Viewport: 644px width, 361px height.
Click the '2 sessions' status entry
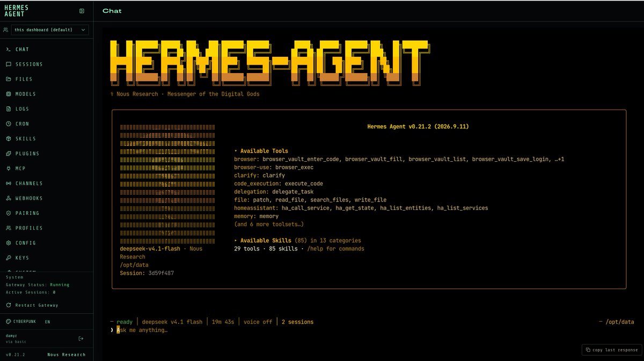coord(297,322)
